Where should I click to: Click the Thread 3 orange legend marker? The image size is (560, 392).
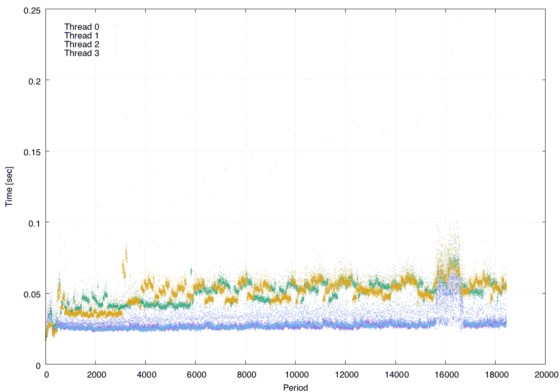click(x=115, y=52)
